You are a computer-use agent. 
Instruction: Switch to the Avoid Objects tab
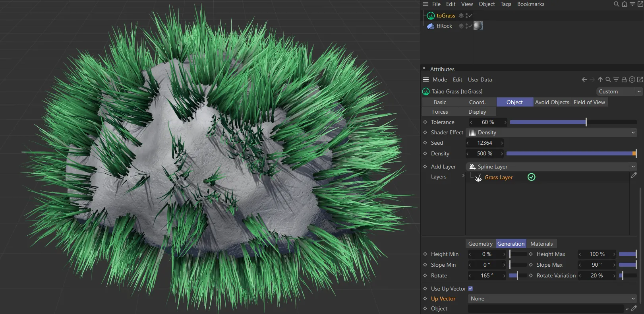[552, 102]
